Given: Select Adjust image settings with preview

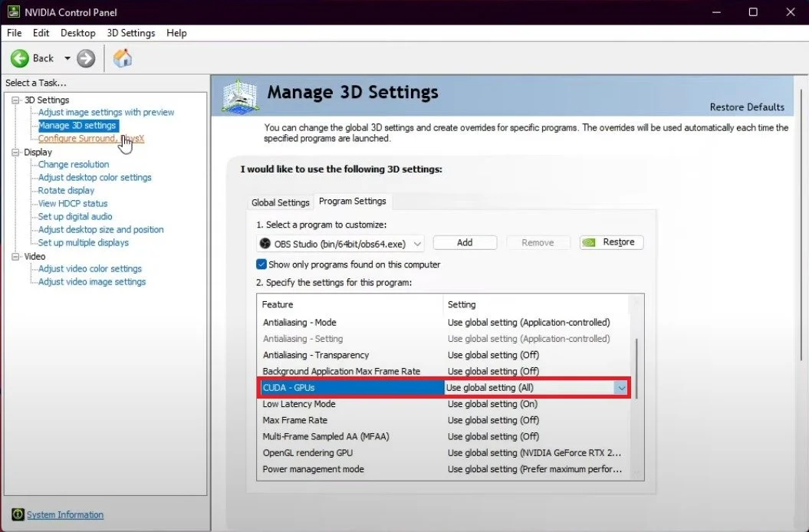Looking at the screenshot, I should [x=107, y=112].
